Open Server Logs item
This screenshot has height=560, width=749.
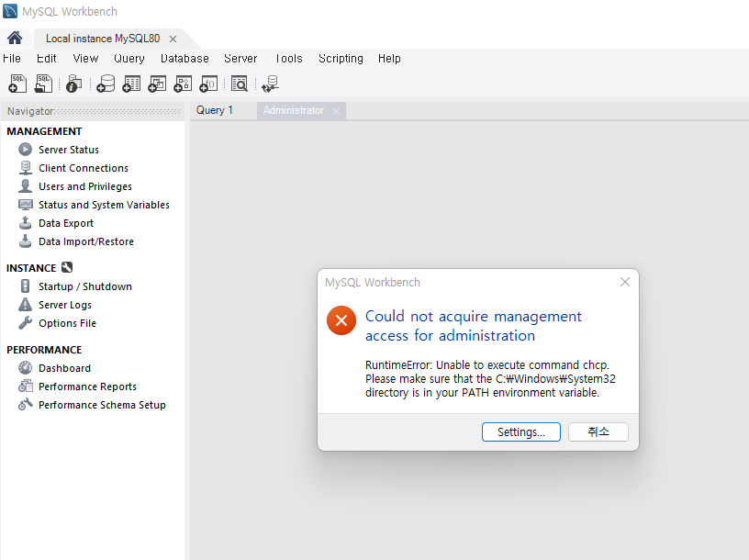click(65, 305)
